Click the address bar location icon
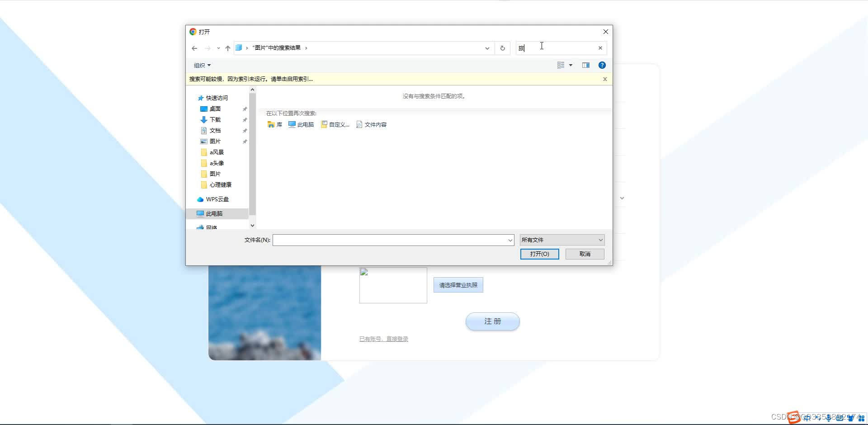Screen dimensions: 868x425 [x=239, y=48]
